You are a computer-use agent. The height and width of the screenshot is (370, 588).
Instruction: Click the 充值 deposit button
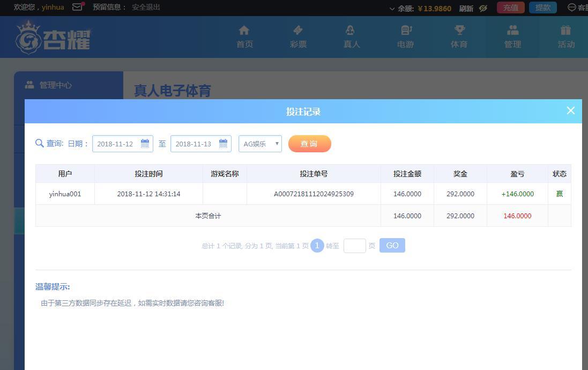point(510,8)
